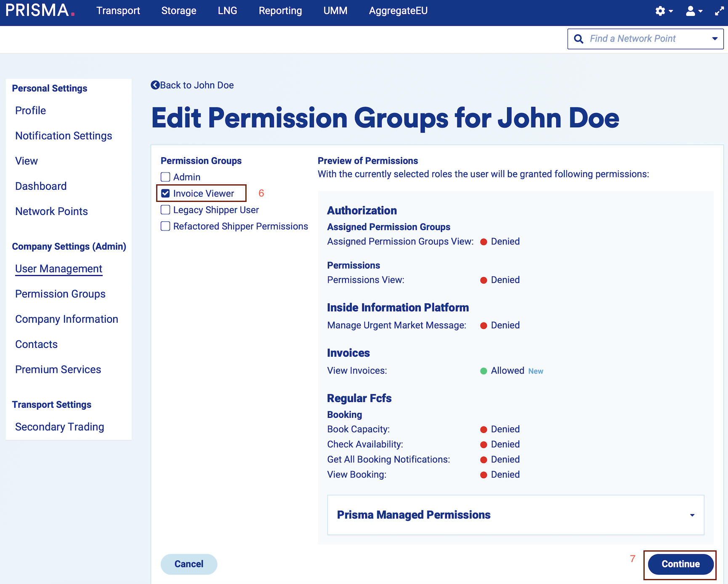Screen dimensions: 728x584
Task: Open the Transport menu
Action: (118, 11)
